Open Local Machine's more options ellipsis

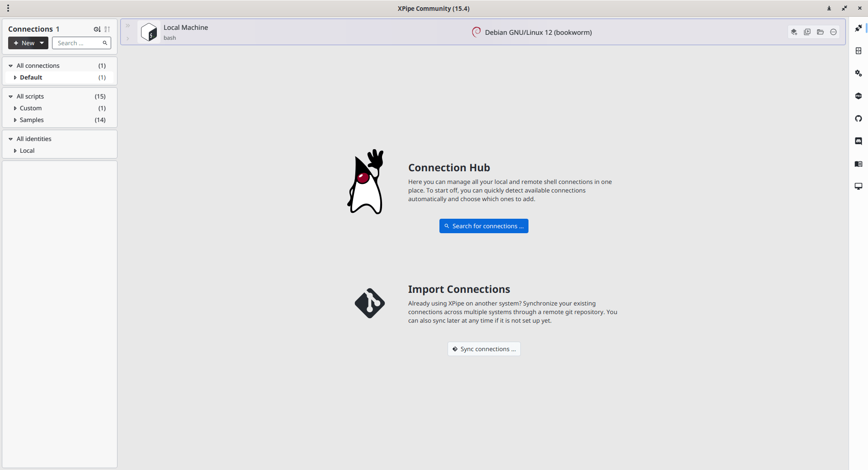(x=833, y=32)
